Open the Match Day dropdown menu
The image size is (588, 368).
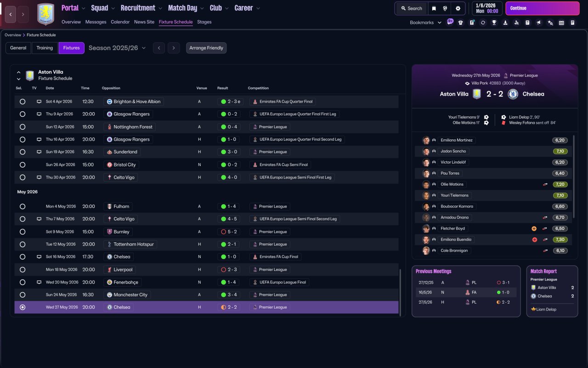tap(186, 8)
